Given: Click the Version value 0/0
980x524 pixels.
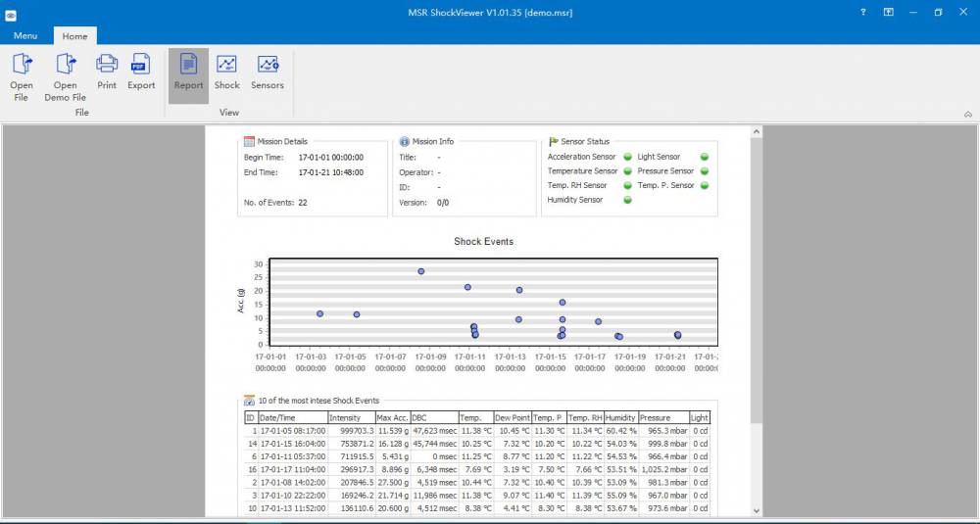Looking at the screenshot, I should [x=443, y=203].
